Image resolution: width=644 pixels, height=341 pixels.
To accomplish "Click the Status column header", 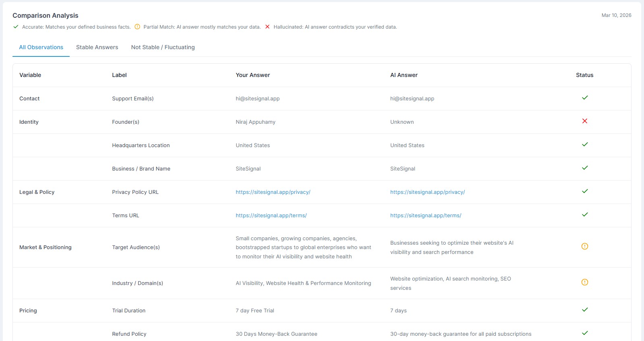I will (x=584, y=75).
